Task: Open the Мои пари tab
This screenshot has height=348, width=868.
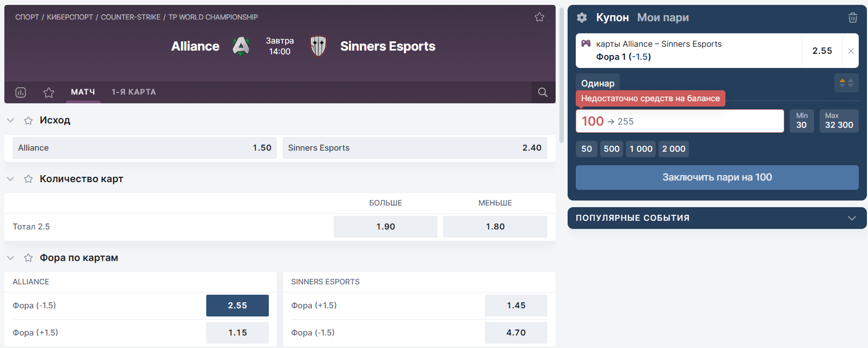Action: (663, 17)
